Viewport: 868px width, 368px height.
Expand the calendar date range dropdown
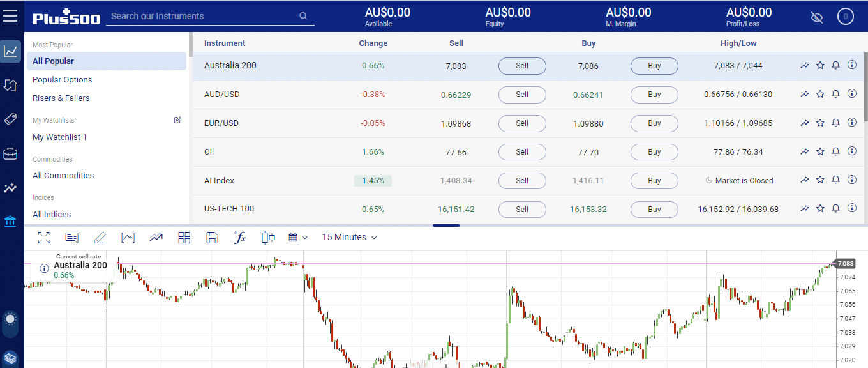pyautogui.click(x=298, y=238)
